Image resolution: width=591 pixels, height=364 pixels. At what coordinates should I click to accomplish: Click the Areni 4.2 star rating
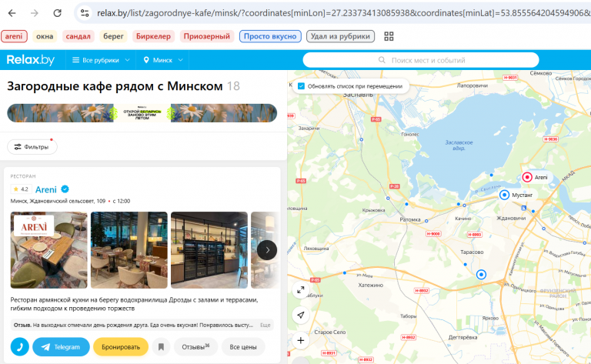(x=21, y=189)
